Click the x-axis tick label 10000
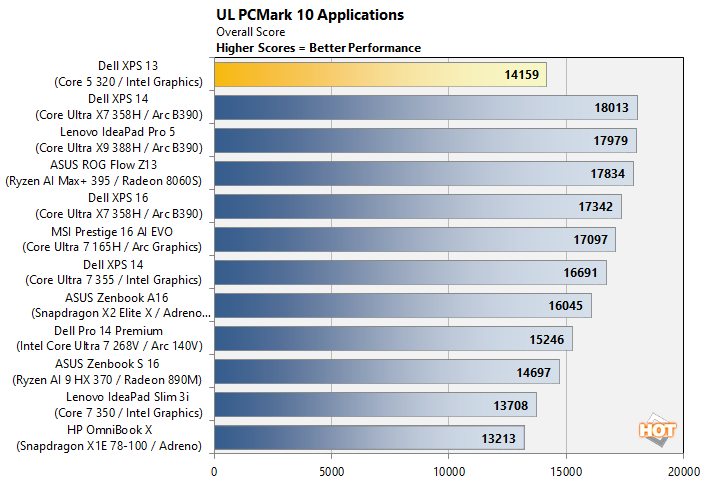 point(449,472)
